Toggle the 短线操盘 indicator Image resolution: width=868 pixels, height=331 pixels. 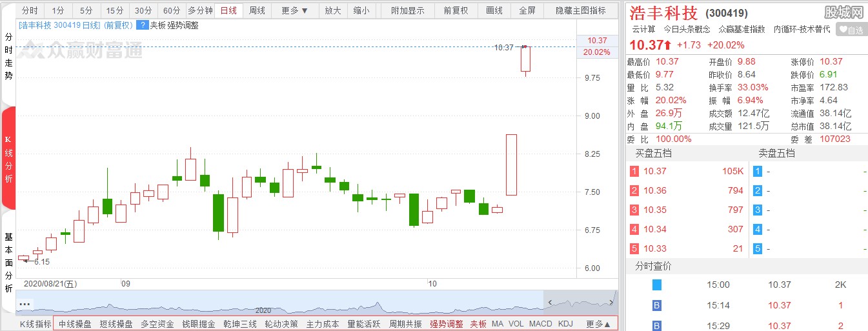point(116,324)
